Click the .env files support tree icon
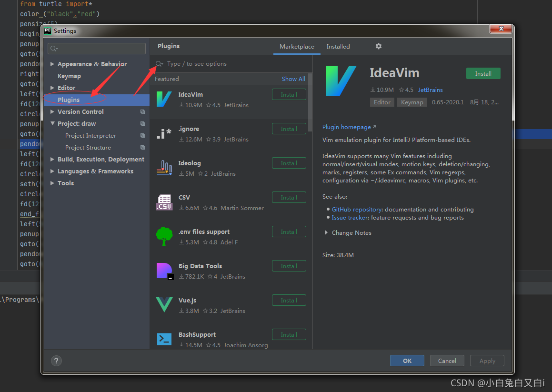This screenshot has height=392, width=552. coord(164,236)
